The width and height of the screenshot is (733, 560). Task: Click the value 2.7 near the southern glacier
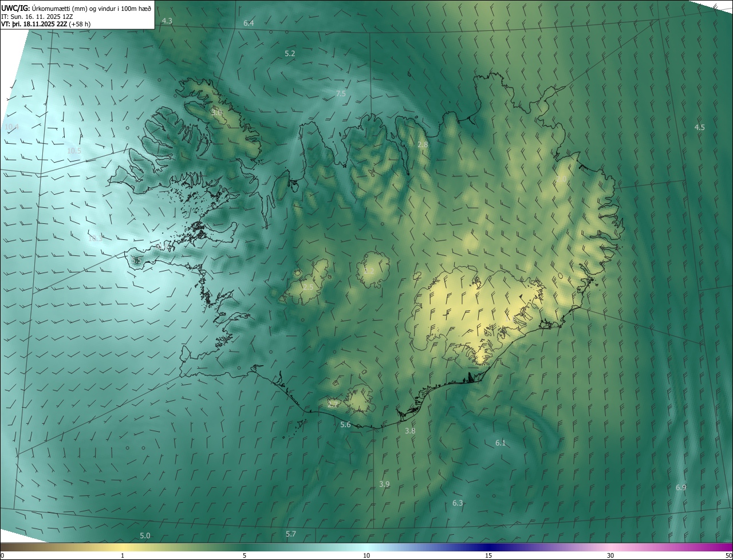(x=333, y=404)
